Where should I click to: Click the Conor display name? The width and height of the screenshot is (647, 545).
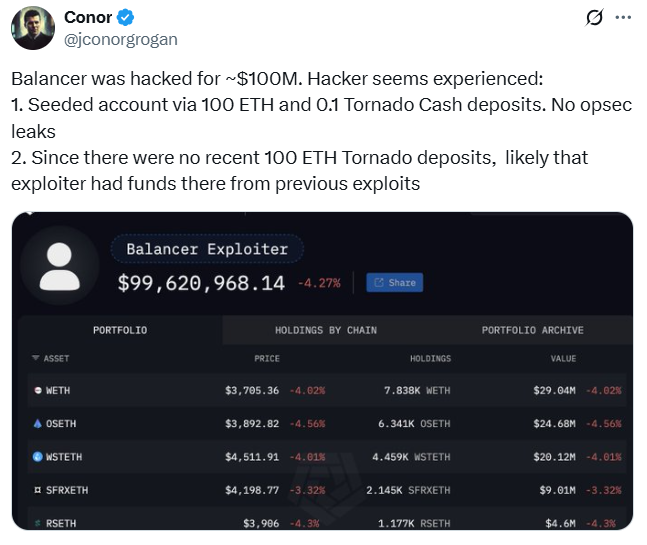(87, 18)
